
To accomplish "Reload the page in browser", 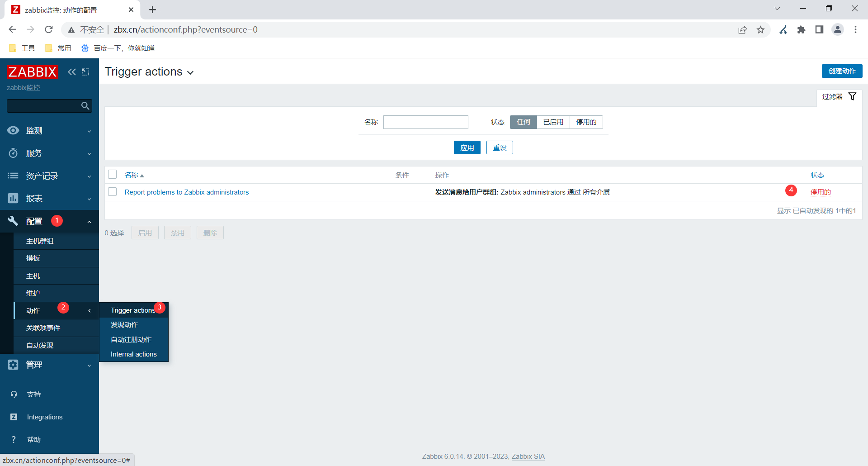I will (49, 29).
